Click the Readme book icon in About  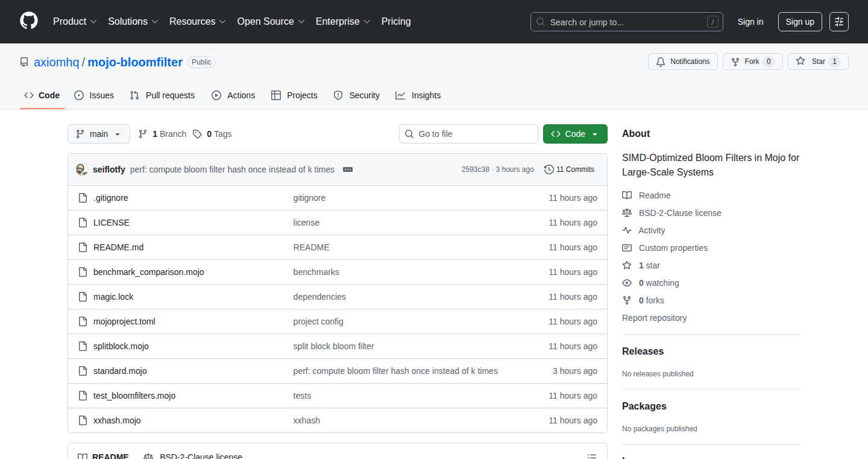[627, 195]
